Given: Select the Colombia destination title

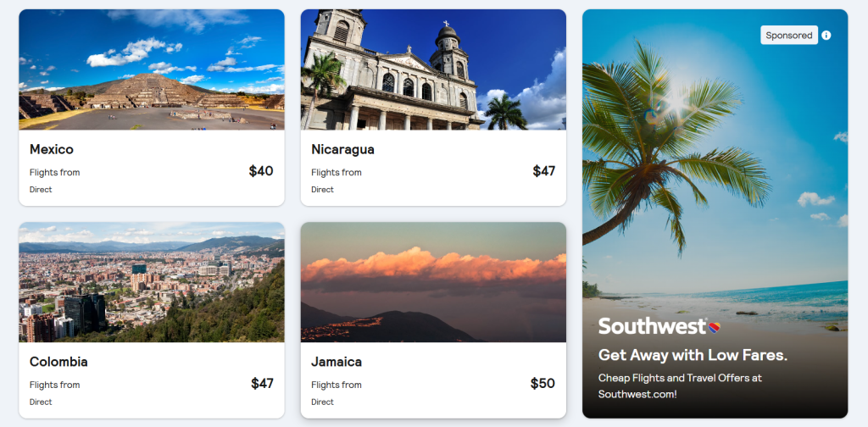Looking at the screenshot, I should pyautogui.click(x=58, y=362).
